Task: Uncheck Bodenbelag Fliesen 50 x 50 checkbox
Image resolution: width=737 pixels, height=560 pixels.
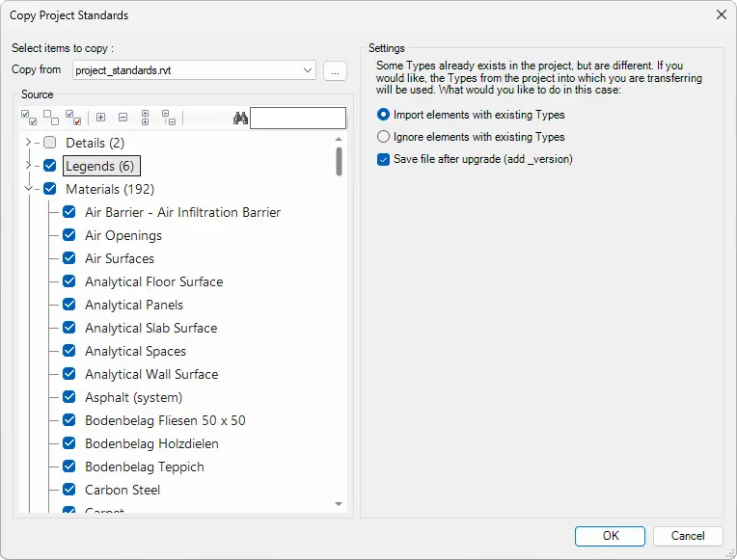Action: (69, 420)
